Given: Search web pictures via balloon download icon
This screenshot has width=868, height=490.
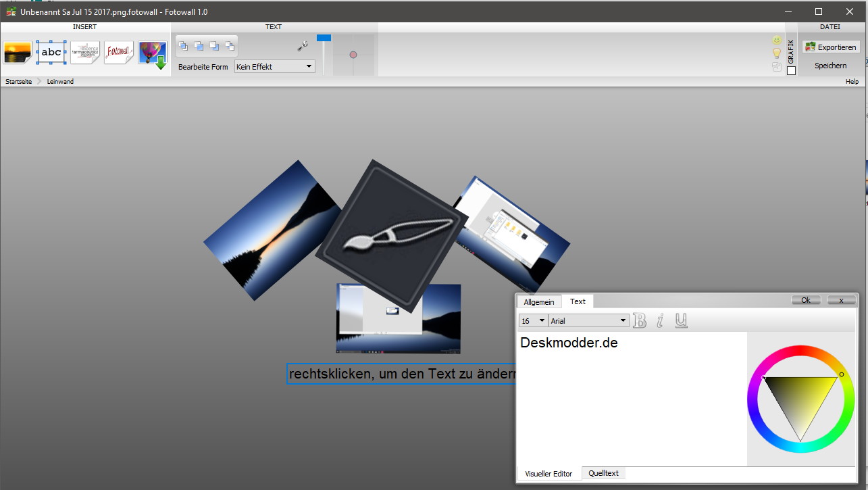Looking at the screenshot, I should coord(153,53).
